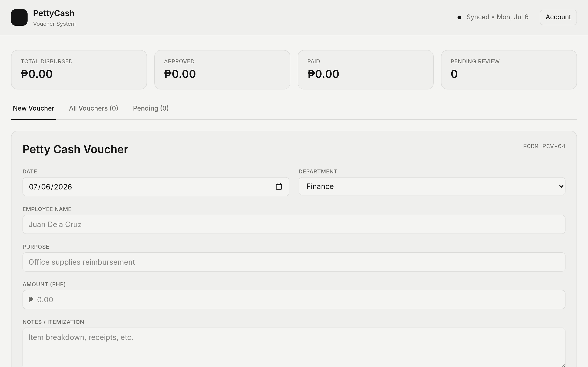Click the PettyCash black logo icon

pyautogui.click(x=19, y=17)
